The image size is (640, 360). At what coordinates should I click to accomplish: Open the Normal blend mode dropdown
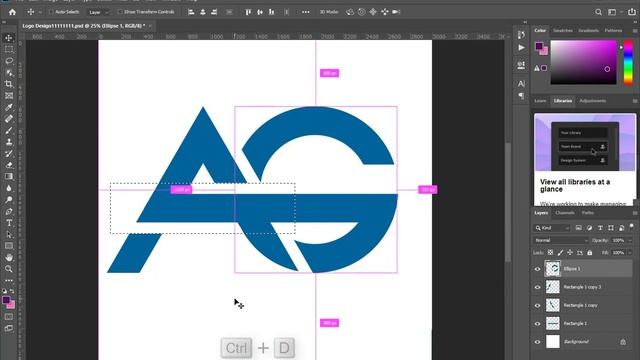561,240
